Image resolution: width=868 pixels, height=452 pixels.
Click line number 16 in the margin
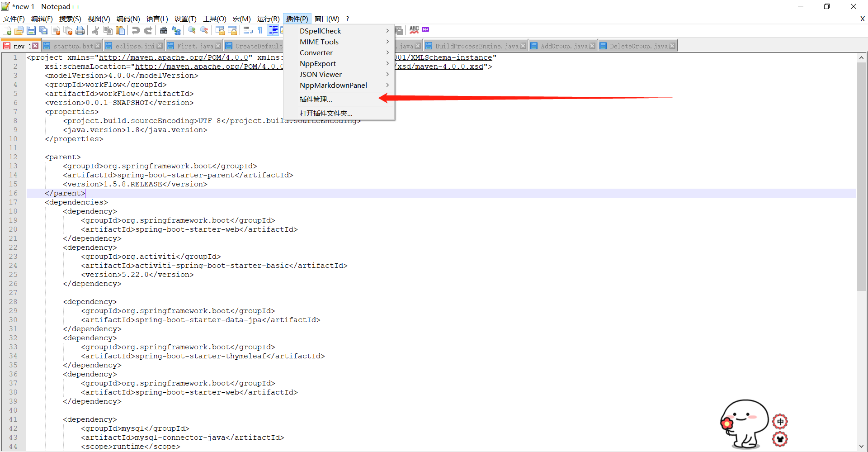13,193
